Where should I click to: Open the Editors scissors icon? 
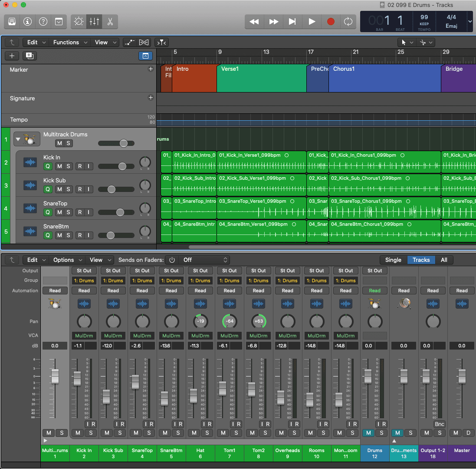tap(110, 21)
